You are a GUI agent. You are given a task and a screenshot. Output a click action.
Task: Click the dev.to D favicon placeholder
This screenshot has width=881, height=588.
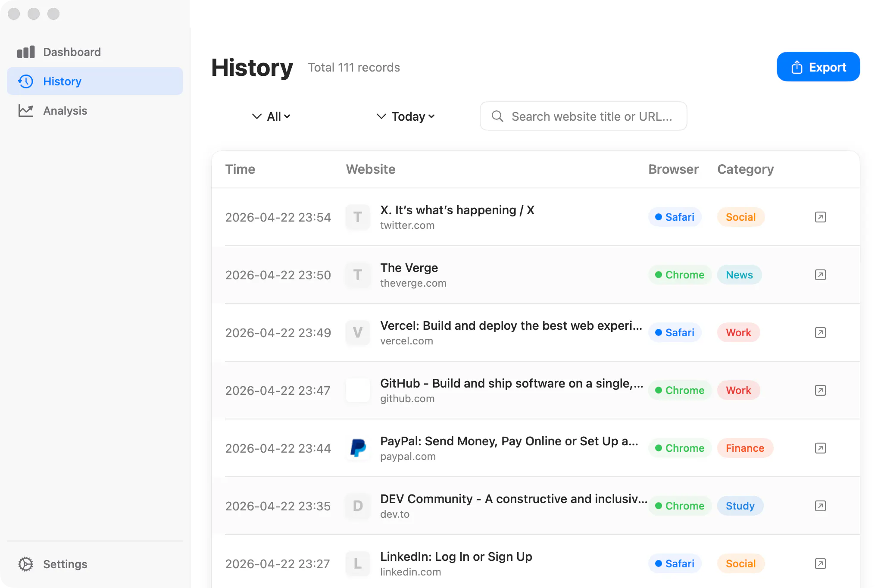tap(358, 506)
